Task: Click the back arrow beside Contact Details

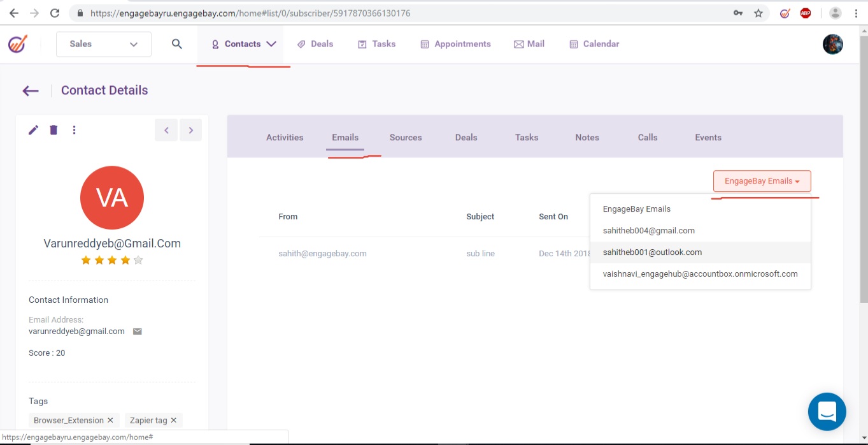Action: tap(31, 91)
